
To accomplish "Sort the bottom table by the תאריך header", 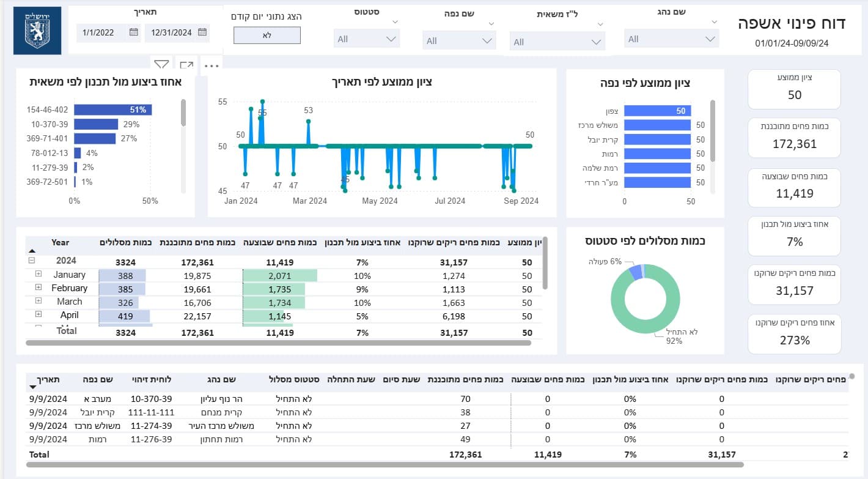I will tap(50, 379).
